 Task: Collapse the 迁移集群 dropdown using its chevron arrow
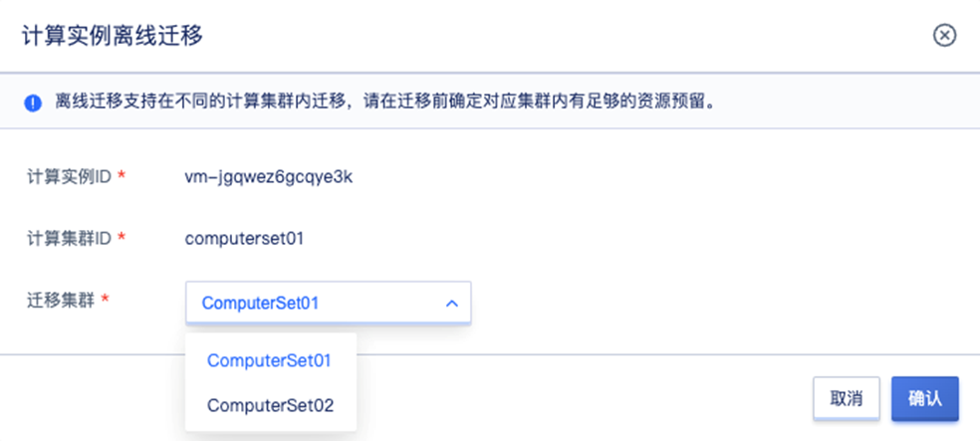451,303
